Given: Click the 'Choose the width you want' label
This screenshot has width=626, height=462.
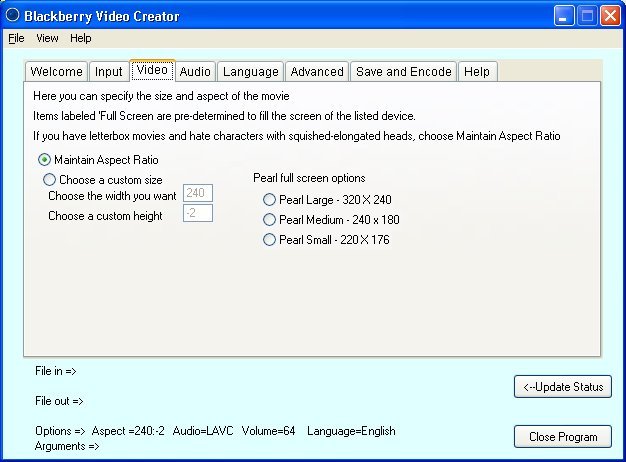Looking at the screenshot, I should 112,196.
